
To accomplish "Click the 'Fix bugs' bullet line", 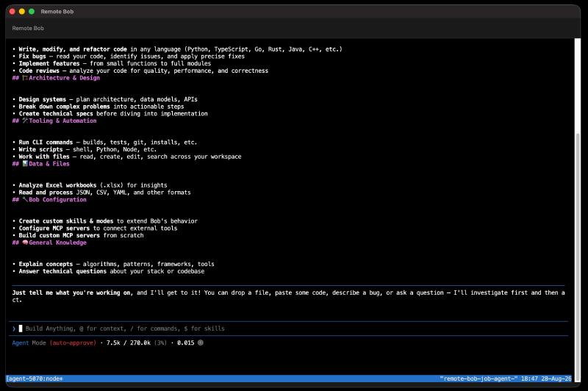I will pyautogui.click(x=128, y=57).
